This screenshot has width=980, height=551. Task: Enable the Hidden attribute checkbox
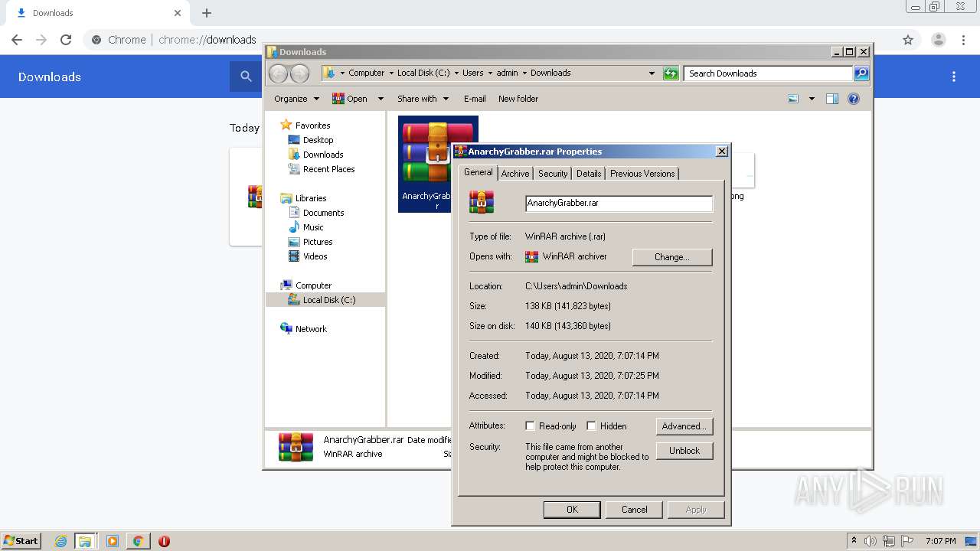(x=591, y=426)
